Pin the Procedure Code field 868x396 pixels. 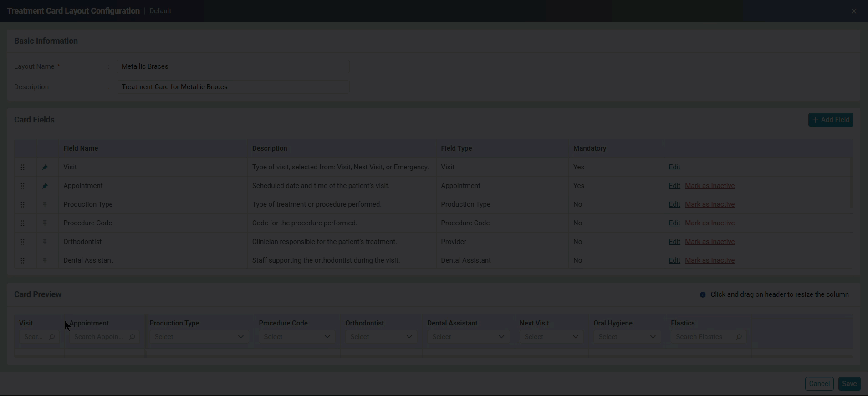tap(45, 223)
